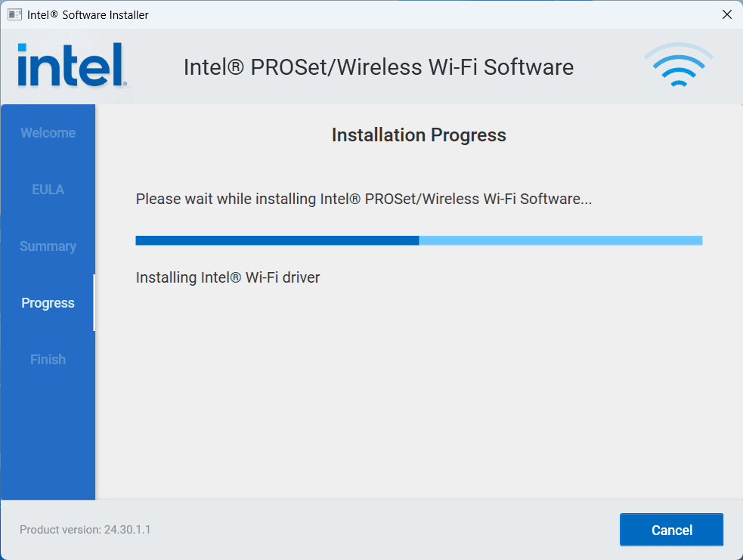Click the installer app icon in title bar

pyautogui.click(x=14, y=14)
